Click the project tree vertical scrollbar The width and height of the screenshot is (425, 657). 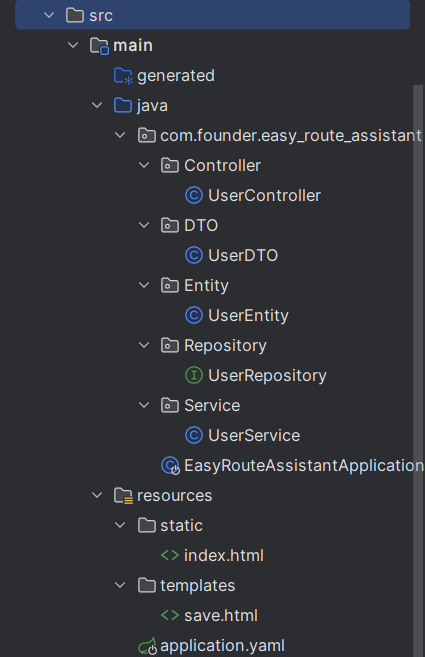(x=418, y=371)
